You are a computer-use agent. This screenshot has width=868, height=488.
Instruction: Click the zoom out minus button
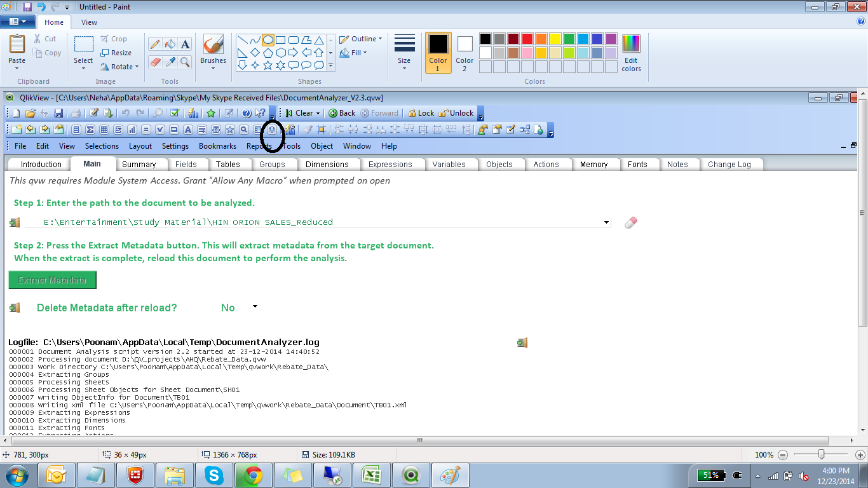(783, 454)
